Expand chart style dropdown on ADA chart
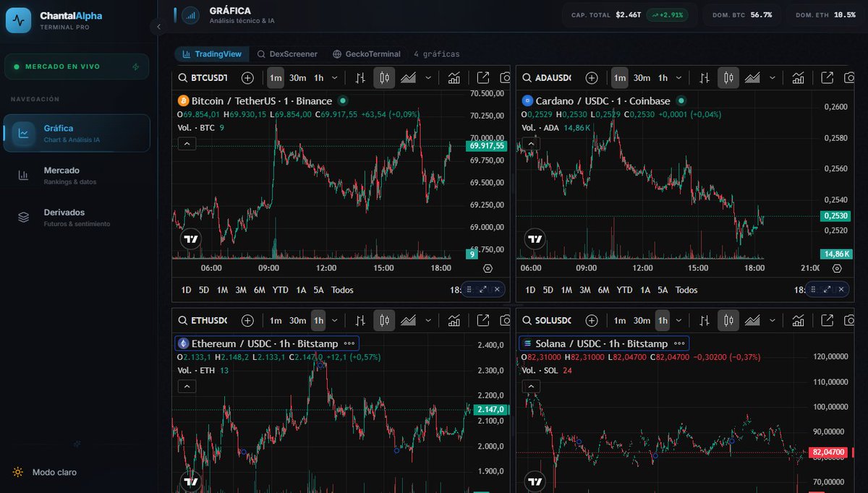Viewport: 868px width, 493px height. pyautogui.click(x=773, y=78)
